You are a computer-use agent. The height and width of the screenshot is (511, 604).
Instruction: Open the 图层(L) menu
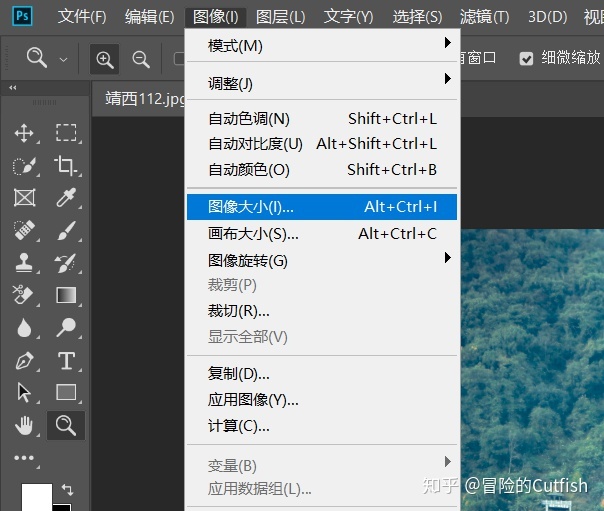[x=281, y=17]
